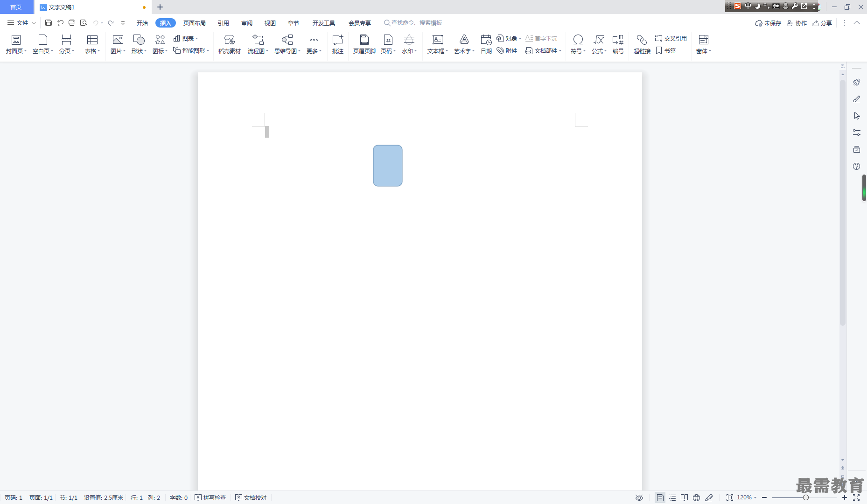Viewport: 867px width, 504px height.
Task: Open the 对象 dropdown
Action: coord(509,38)
